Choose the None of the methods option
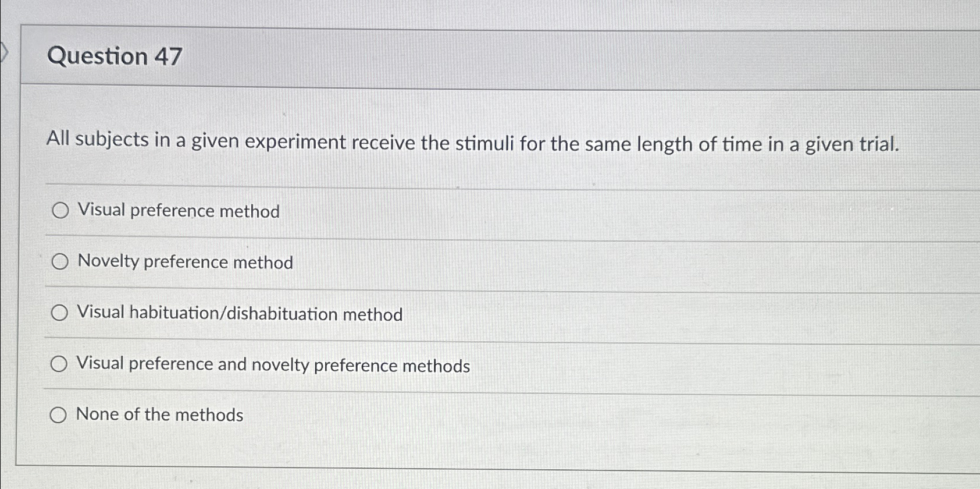980x489 pixels. pos(60,414)
